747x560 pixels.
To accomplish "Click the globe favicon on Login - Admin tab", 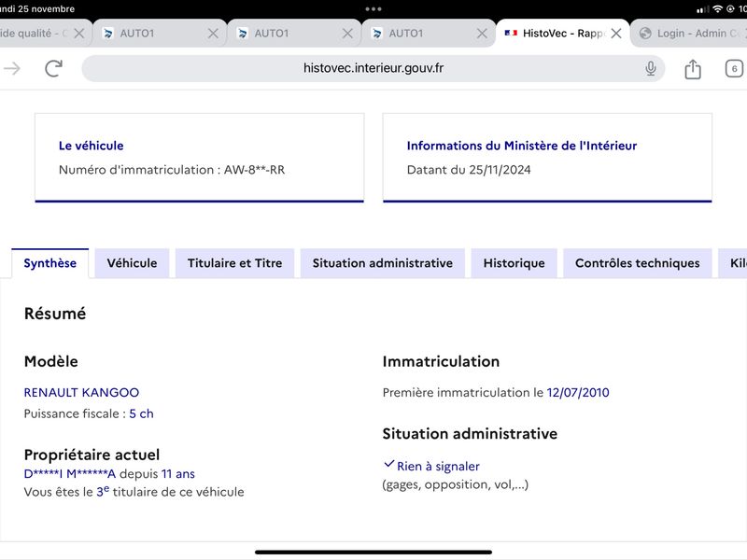I will 645,34.
